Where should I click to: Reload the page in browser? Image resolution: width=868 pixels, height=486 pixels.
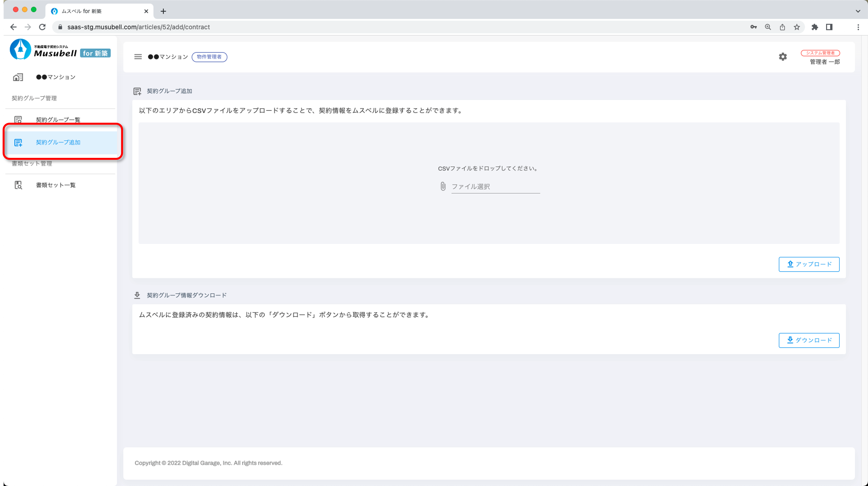42,27
